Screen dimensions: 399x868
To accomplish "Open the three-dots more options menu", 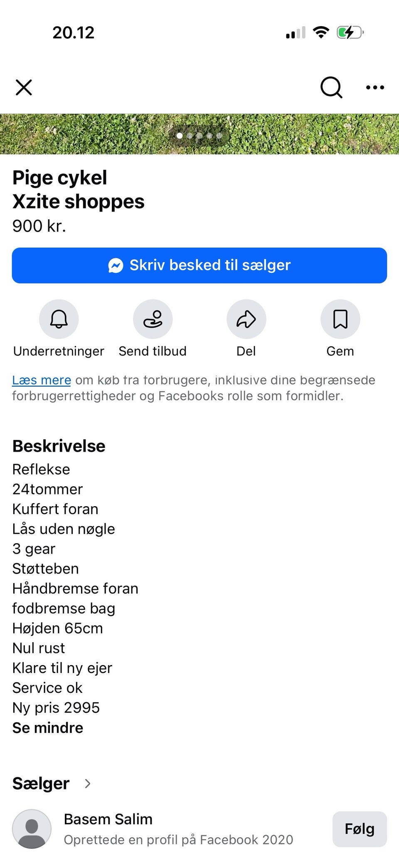I will coord(375,87).
